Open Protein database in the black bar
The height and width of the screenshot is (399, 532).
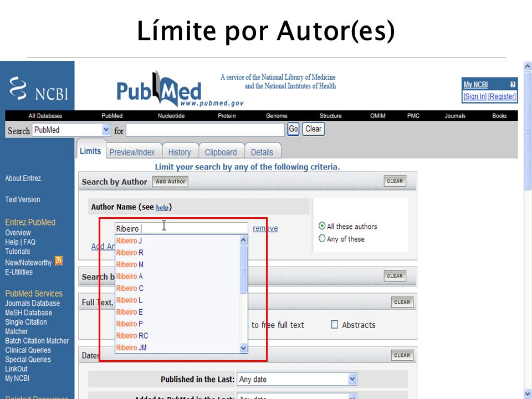pyautogui.click(x=227, y=116)
